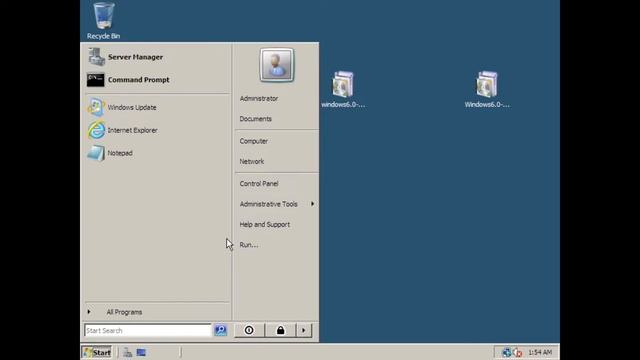Click the user account picture
640x360 pixels.
point(276,65)
